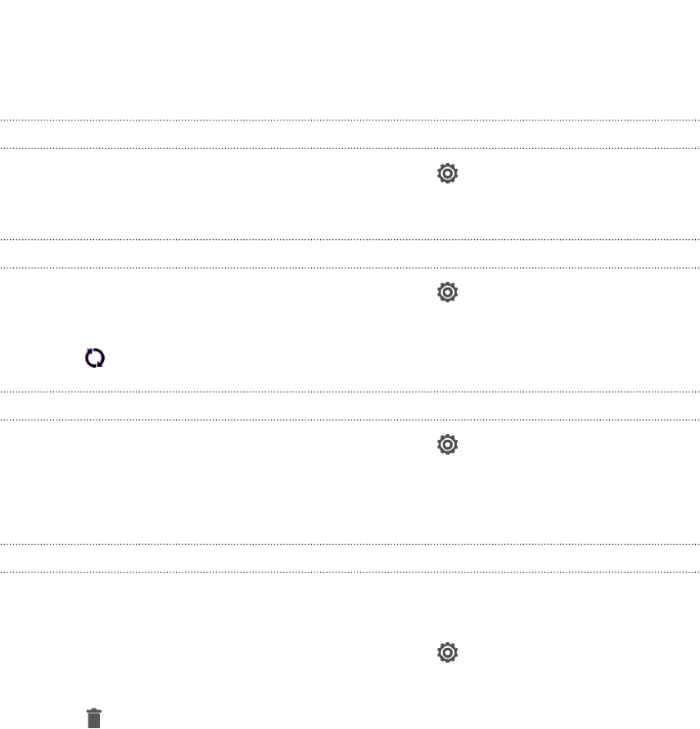700x729 pixels.
Task: Open the gear settings icon just above the sync icon
Action: [447, 292]
